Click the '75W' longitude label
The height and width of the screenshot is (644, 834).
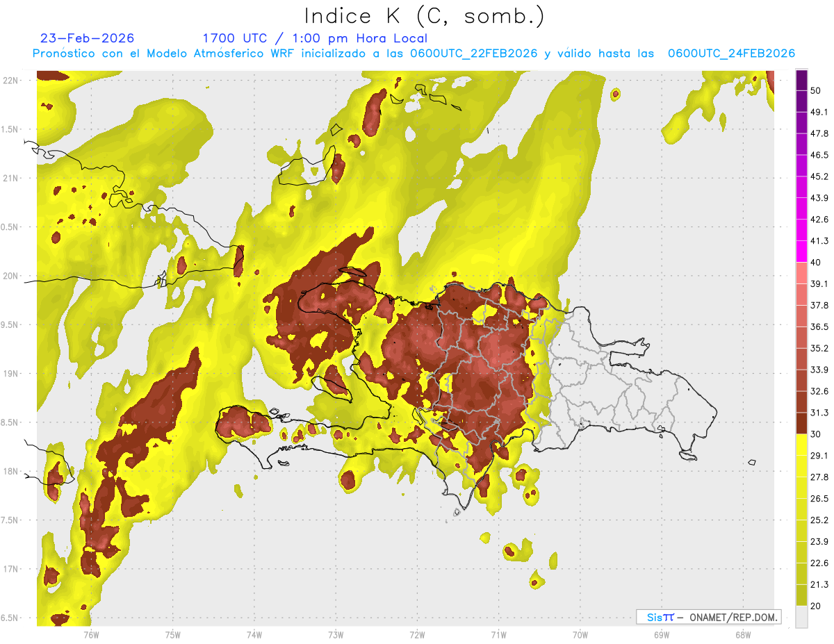173,634
